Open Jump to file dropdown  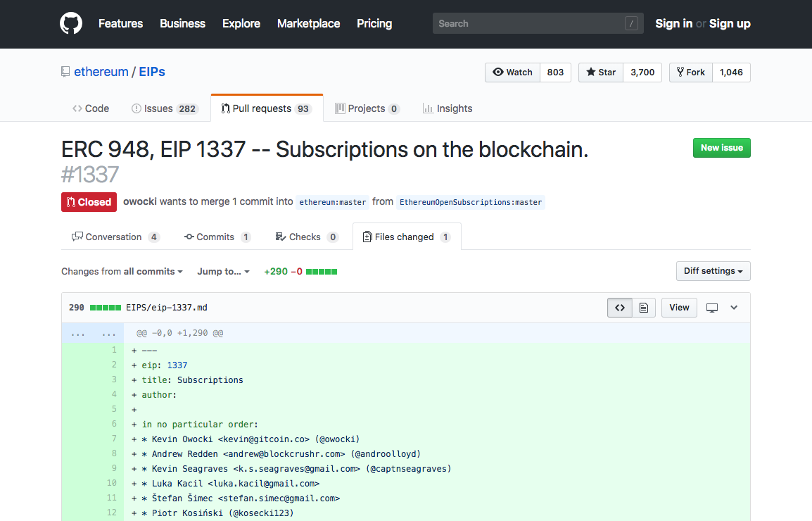(223, 272)
